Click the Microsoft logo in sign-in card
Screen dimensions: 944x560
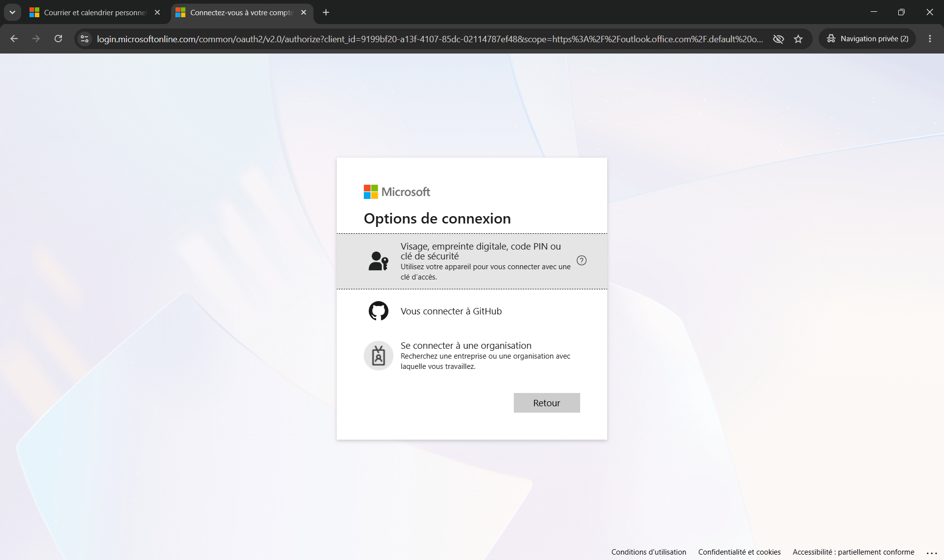coord(397,192)
